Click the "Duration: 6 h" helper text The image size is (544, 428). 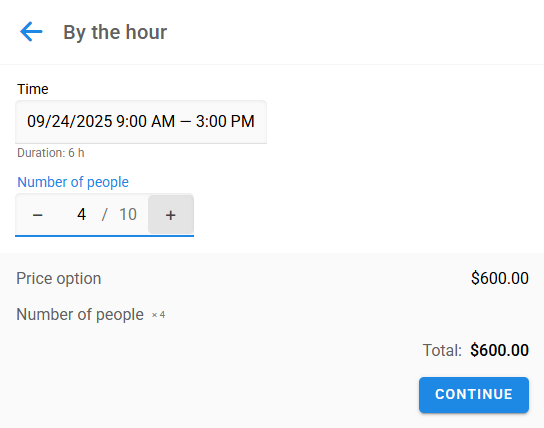tap(51, 153)
